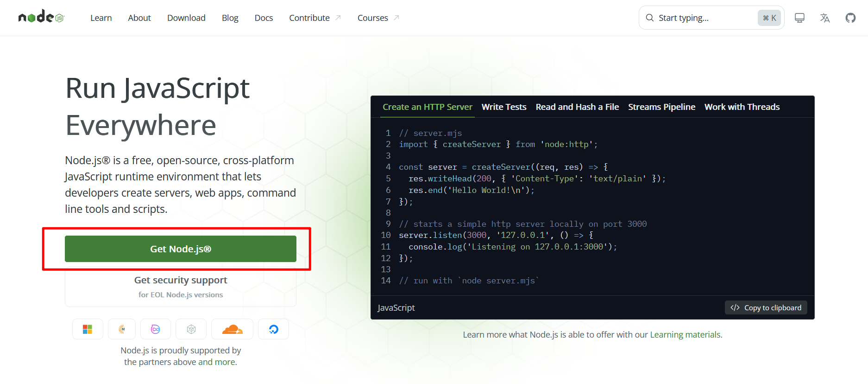Click the Node.js logo
Screen dimensions: 868x384
point(41,17)
